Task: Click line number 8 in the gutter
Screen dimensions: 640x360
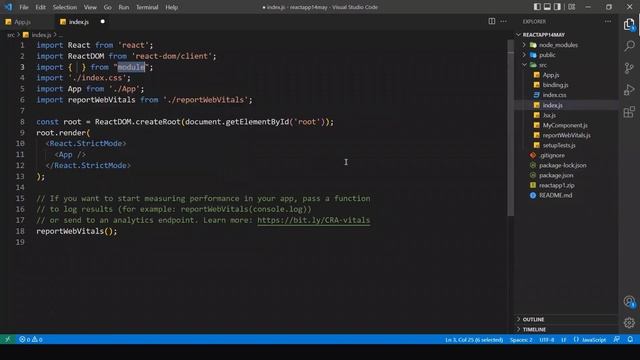Action: [22, 122]
